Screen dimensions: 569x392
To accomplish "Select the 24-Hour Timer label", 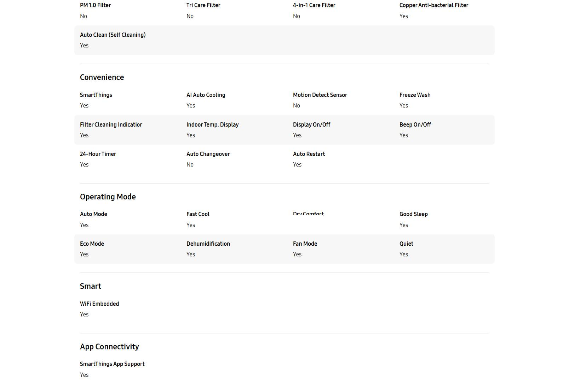I will tap(98, 154).
